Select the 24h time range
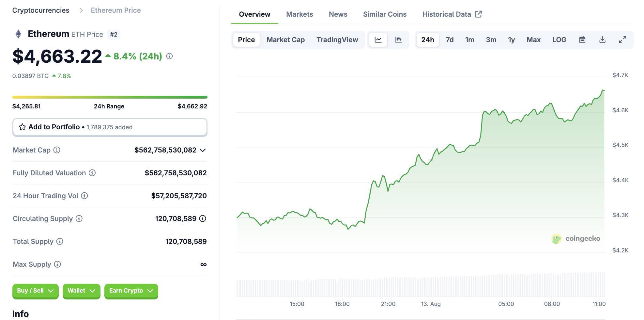The width and height of the screenshot is (644, 320). [x=428, y=40]
